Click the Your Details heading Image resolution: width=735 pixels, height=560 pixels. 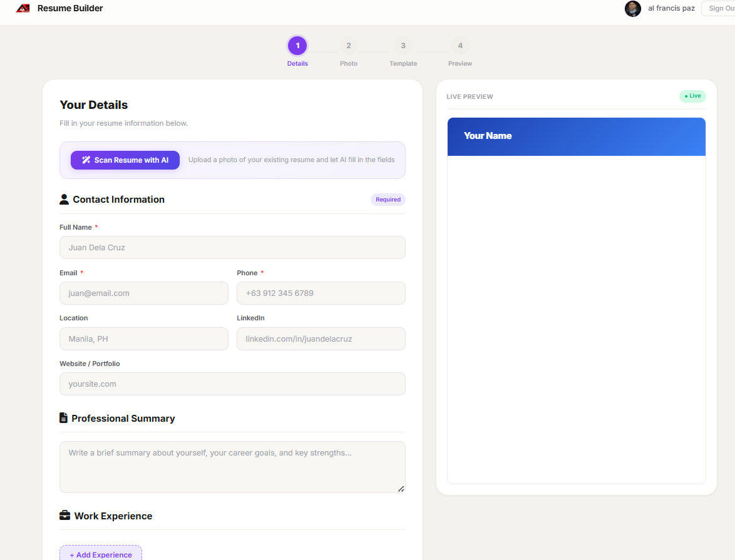point(94,105)
